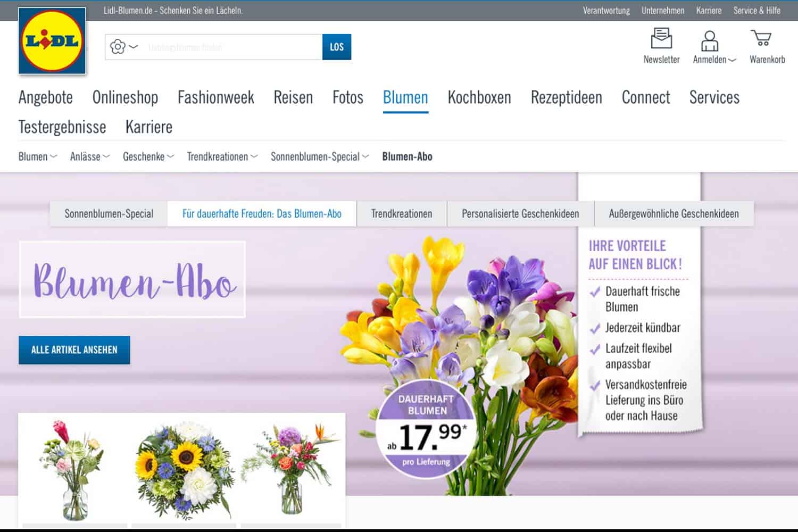This screenshot has width=798, height=532.
Task: Open the pink flower vase bouquet thumbnail
Action: coord(73,470)
